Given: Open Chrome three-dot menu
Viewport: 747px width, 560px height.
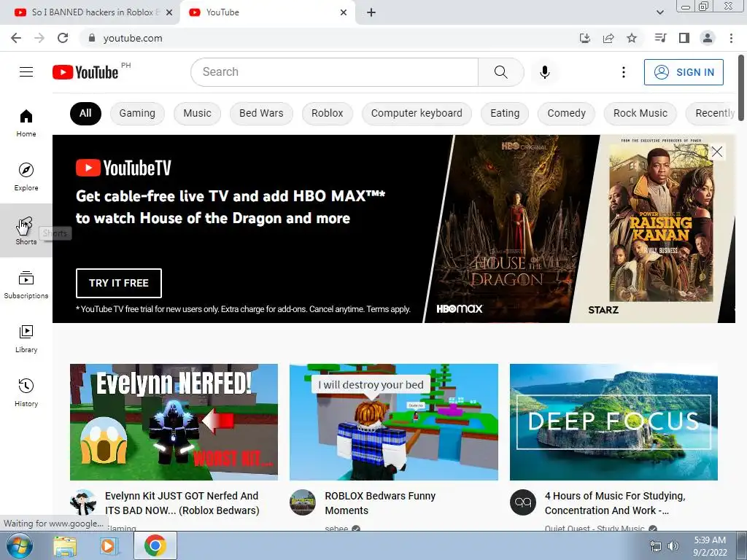Looking at the screenshot, I should [x=731, y=38].
